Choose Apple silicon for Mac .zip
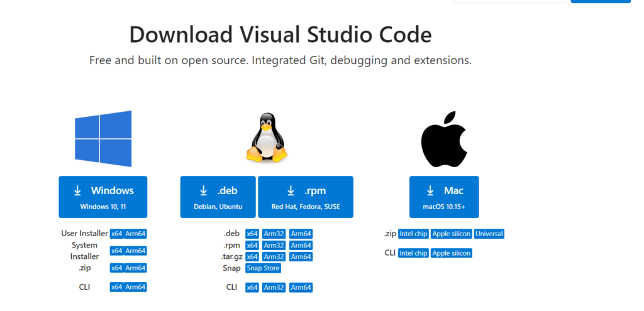 (451, 234)
